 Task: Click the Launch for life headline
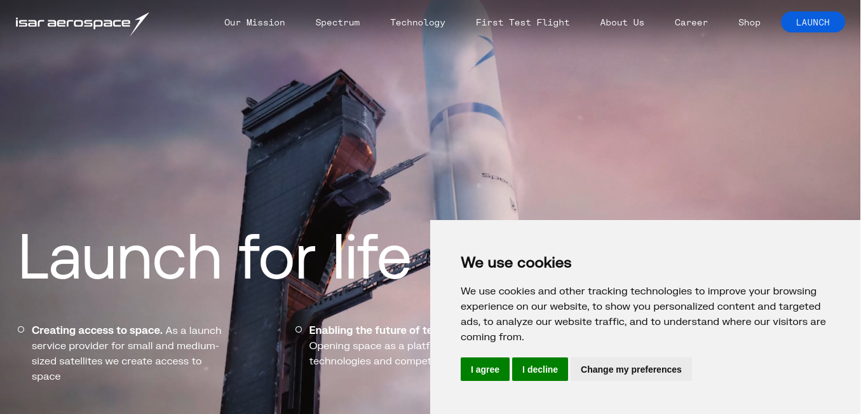(x=215, y=258)
